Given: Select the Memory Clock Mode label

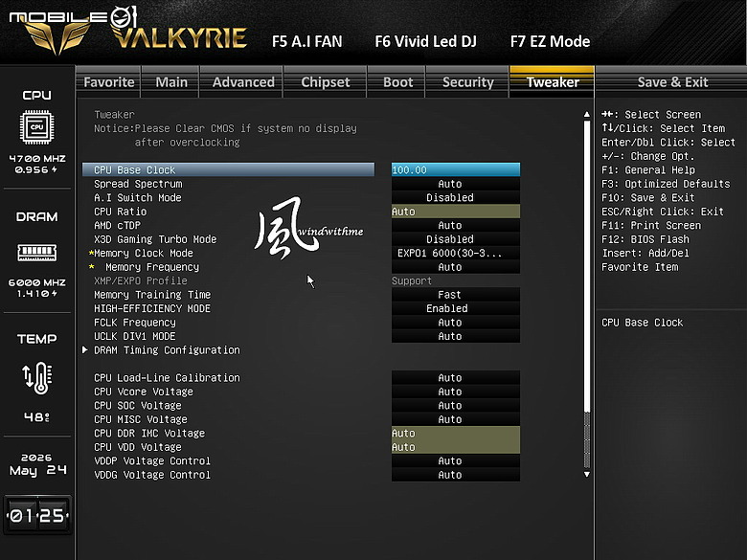Looking at the screenshot, I should tap(144, 253).
